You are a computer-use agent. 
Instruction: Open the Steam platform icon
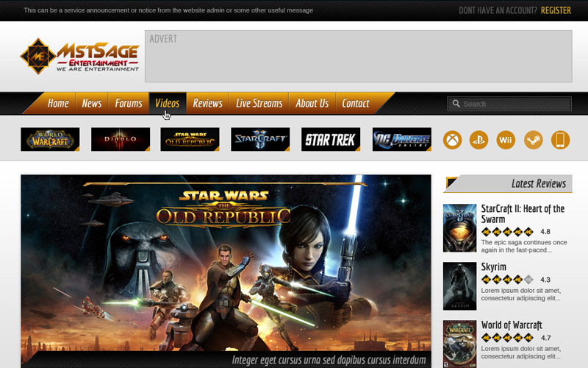pos(534,140)
